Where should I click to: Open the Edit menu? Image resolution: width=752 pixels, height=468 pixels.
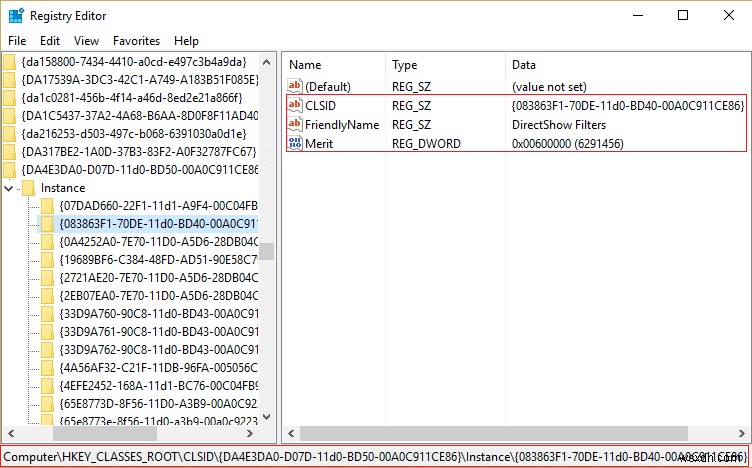pyautogui.click(x=50, y=41)
